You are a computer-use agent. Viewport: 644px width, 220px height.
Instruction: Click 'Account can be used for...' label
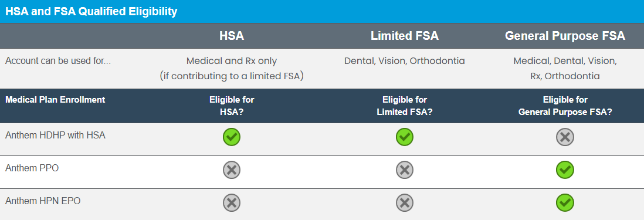tap(58, 61)
